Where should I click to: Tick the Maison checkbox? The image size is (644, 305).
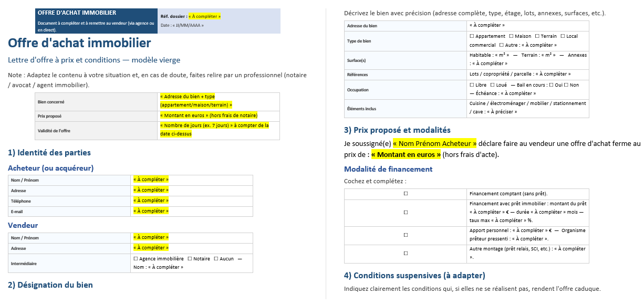pos(511,36)
